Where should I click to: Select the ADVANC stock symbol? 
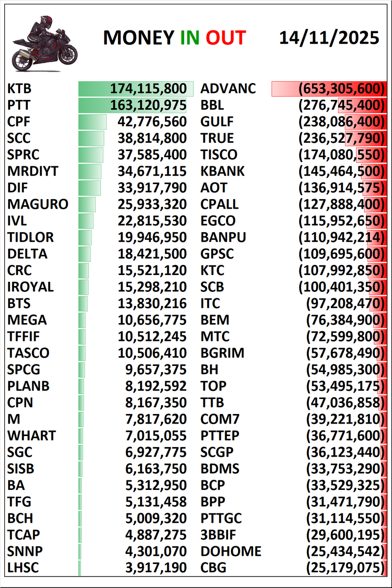pyautogui.click(x=228, y=89)
